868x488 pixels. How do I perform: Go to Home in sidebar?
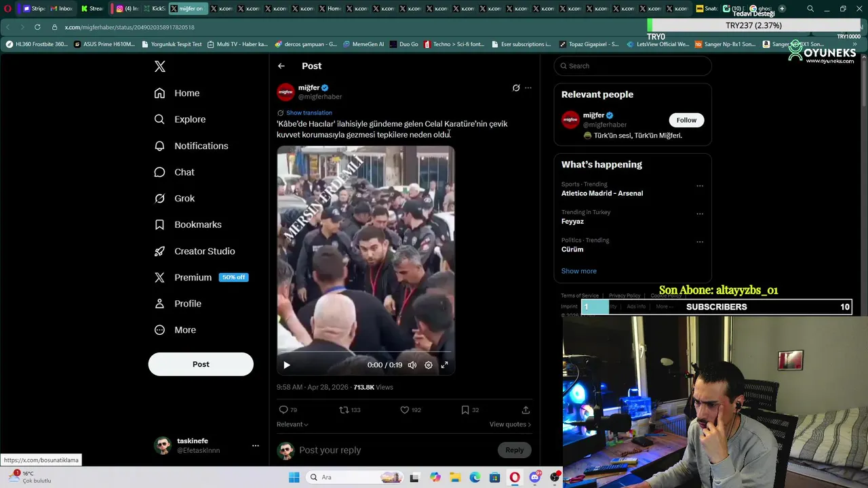point(177,93)
